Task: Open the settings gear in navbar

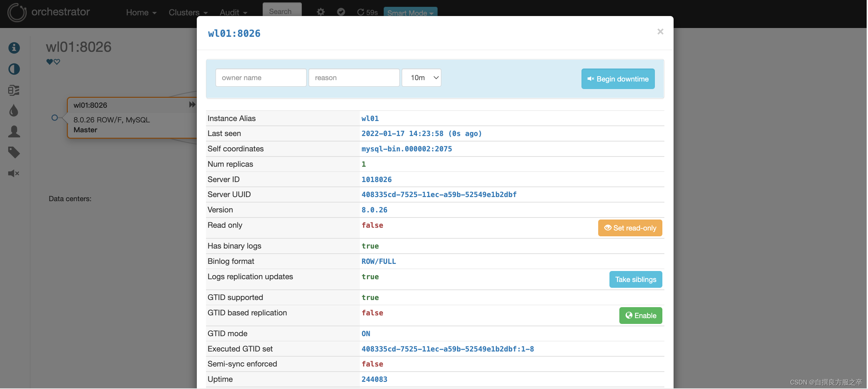Action: pyautogui.click(x=320, y=12)
